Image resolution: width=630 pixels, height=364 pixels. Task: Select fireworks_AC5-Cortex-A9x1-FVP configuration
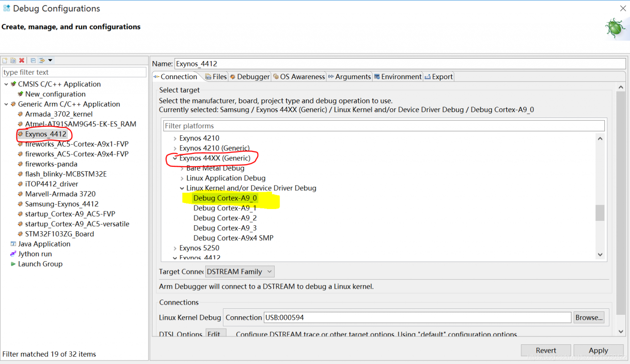click(x=77, y=144)
